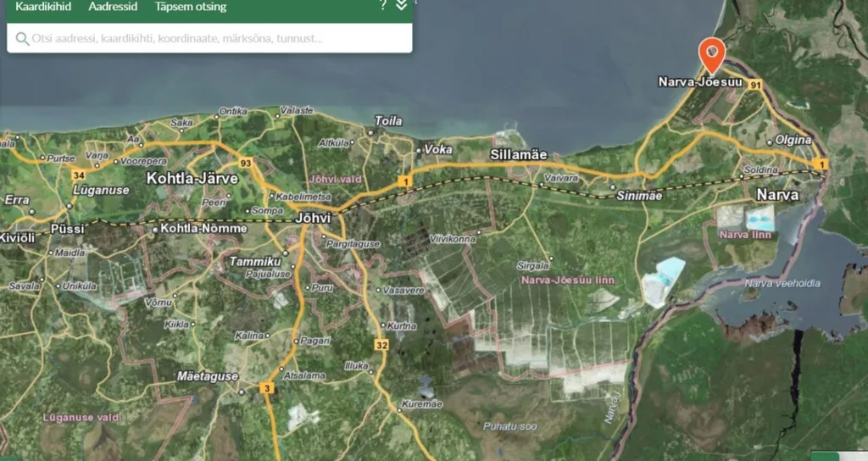Click the route 93 road shield
Screen dimensions: 868x461
245,164
